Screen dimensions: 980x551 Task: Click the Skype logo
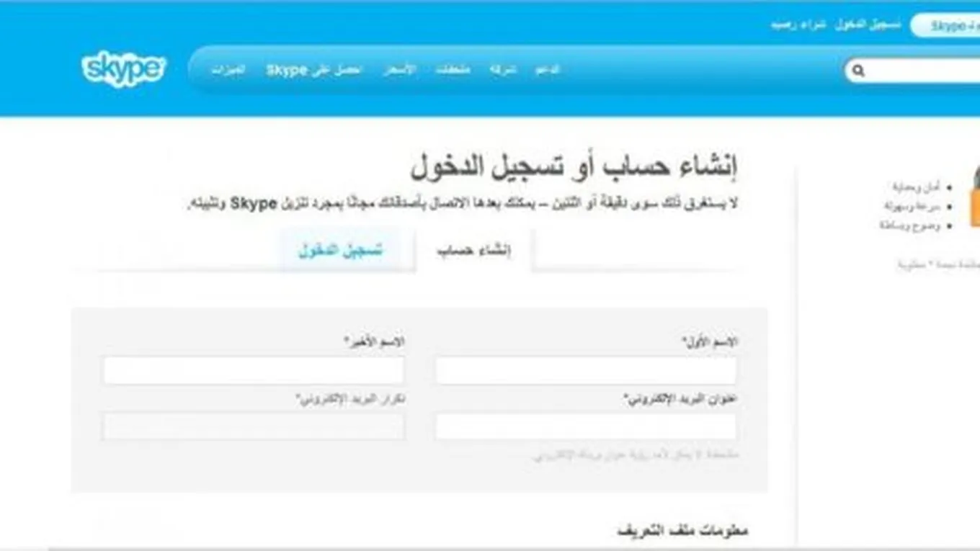pos(123,70)
